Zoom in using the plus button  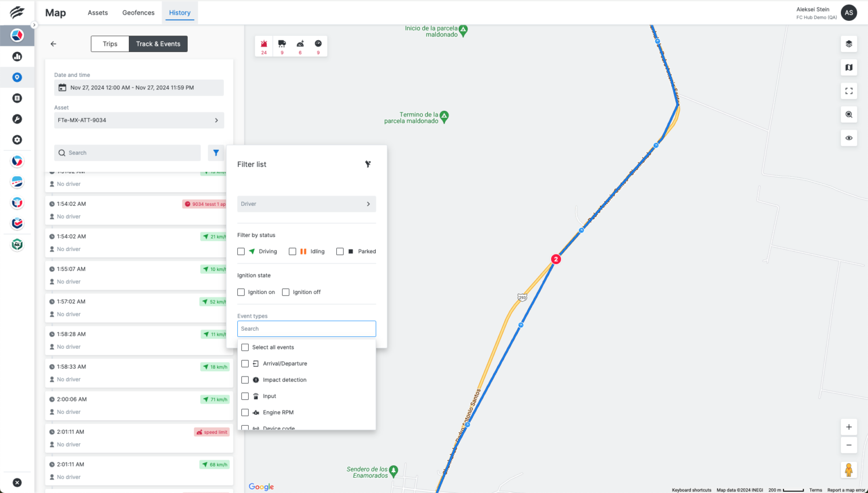point(848,427)
